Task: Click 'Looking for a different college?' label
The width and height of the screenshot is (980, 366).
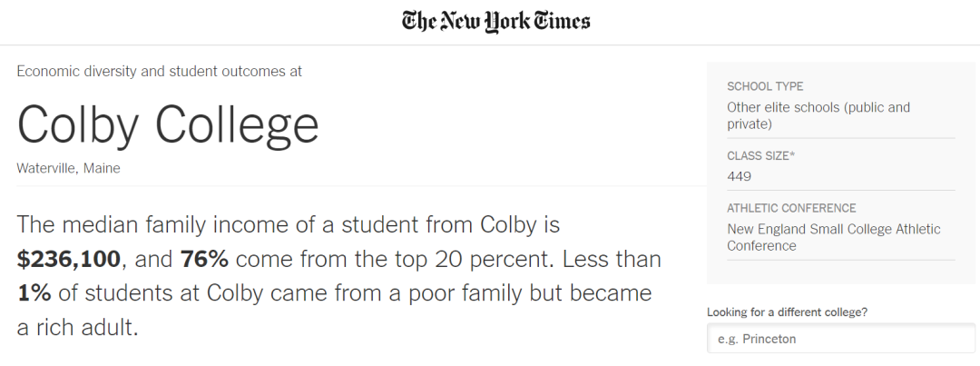Action: coord(787,312)
